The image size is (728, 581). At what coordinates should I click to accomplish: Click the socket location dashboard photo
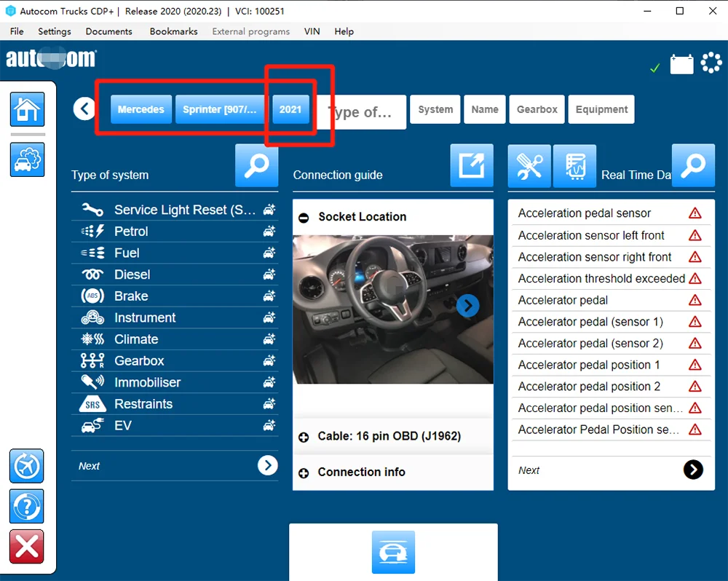(x=393, y=309)
